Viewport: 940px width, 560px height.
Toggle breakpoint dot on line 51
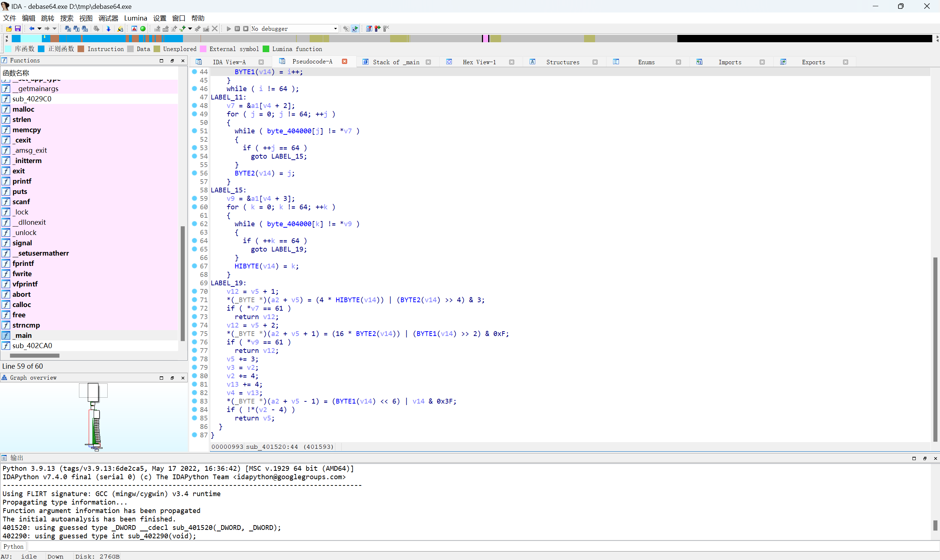[x=194, y=131]
